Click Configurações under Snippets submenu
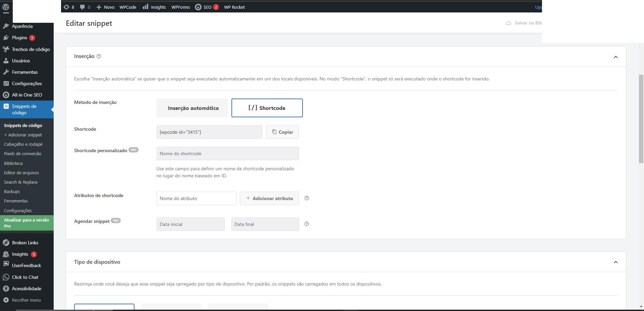Viewport: 644px width, 311px height. click(x=18, y=210)
